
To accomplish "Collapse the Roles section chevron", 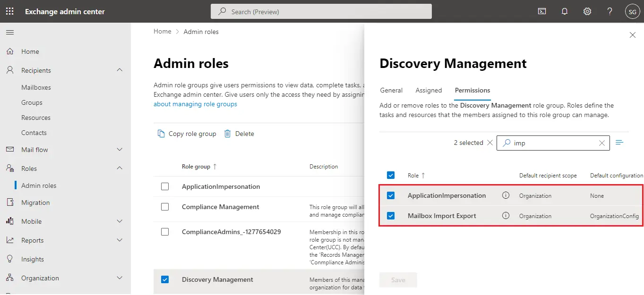I will click(120, 168).
